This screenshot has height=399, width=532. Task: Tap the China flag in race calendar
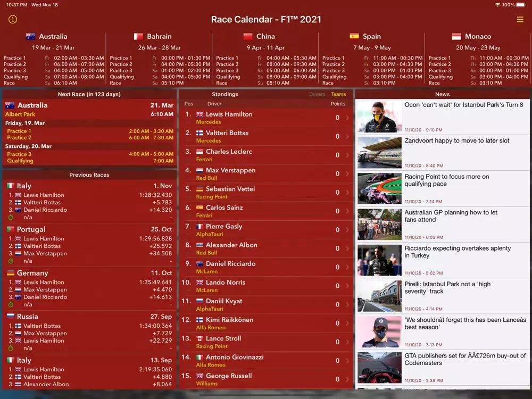coord(248,36)
